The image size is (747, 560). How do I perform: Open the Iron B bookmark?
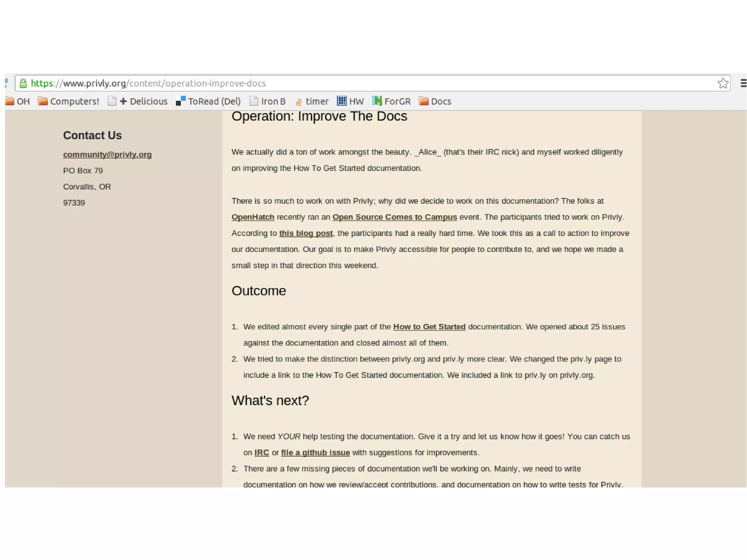click(x=267, y=101)
